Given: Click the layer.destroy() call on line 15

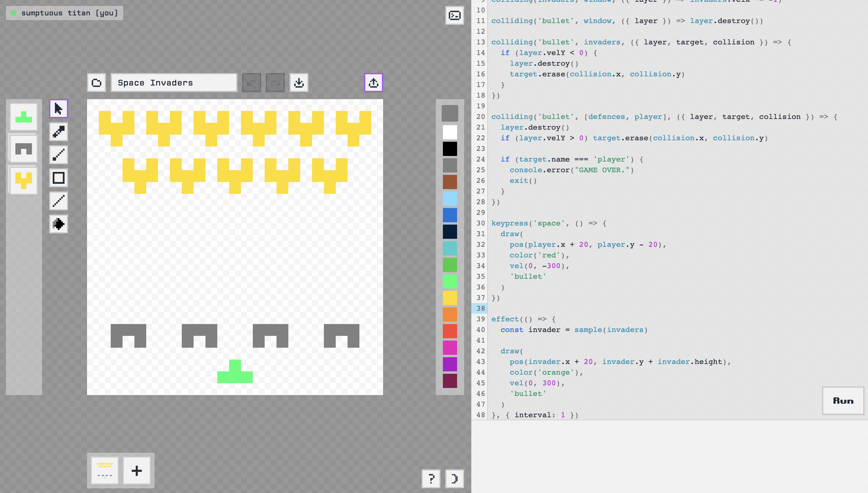Looking at the screenshot, I should coord(544,64).
